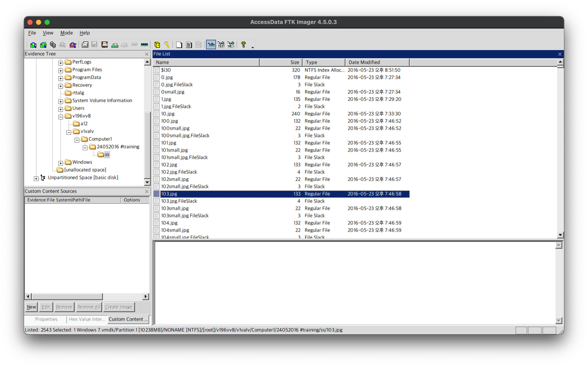The image size is (588, 366).
Task: Toggle automatic file viewing with the glasses button
Action: point(211,45)
